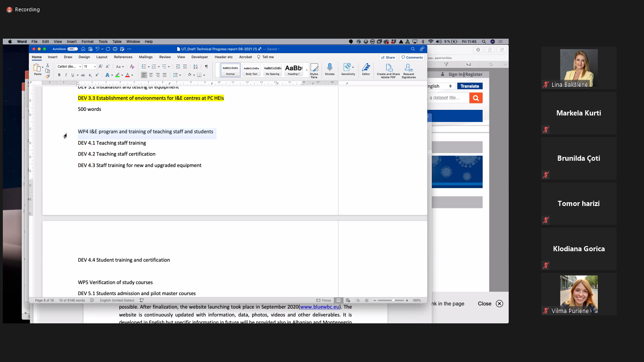This screenshot has height=362, width=644.
Task: Switch to Print Layout view in status bar
Action: click(338, 300)
